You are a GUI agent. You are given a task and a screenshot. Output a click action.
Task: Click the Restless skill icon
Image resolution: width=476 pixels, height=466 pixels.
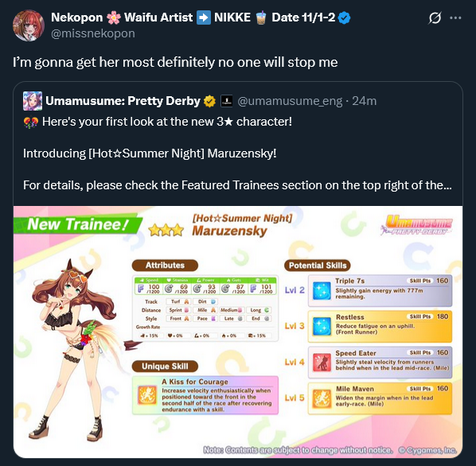pyautogui.click(x=322, y=326)
